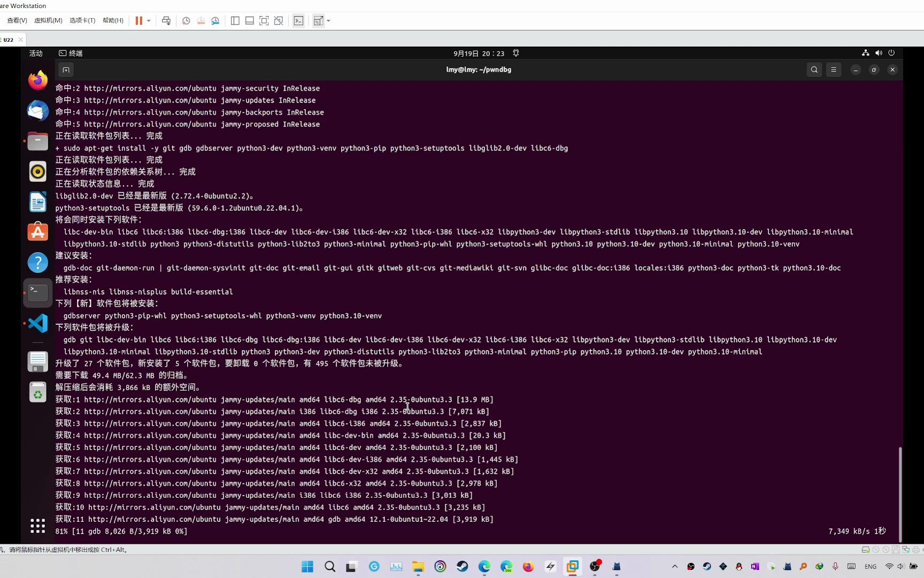Expand the power options dropdown arrow beside pause

coord(149,21)
